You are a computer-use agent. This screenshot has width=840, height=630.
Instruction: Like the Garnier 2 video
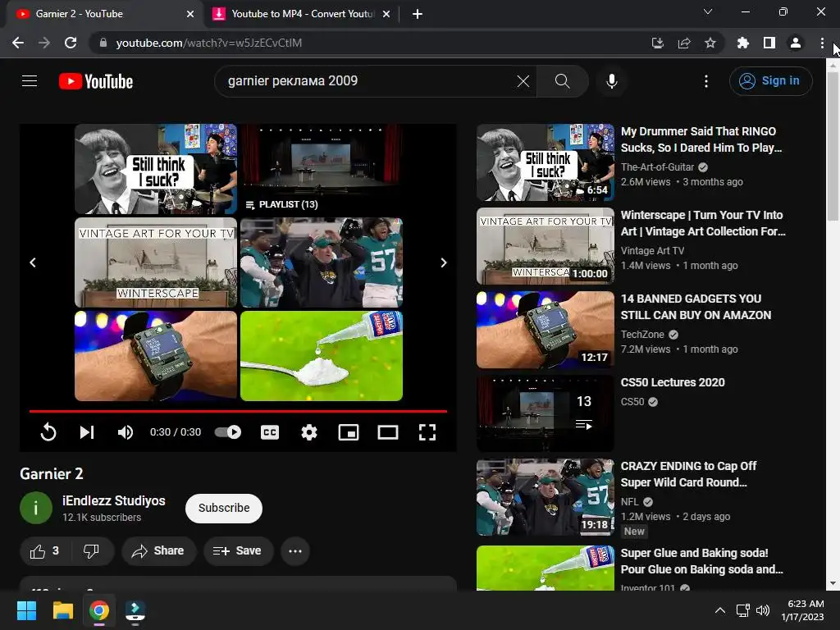(x=45, y=550)
